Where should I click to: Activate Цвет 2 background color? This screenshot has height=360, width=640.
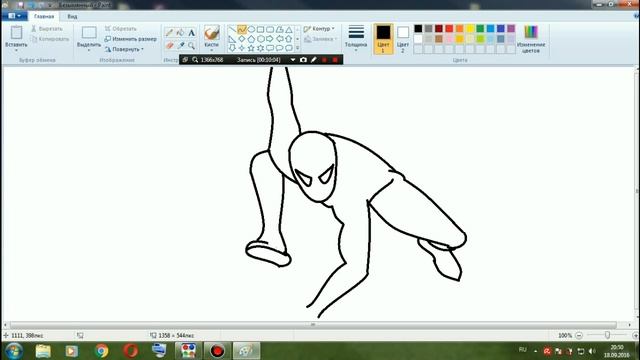click(402, 39)
